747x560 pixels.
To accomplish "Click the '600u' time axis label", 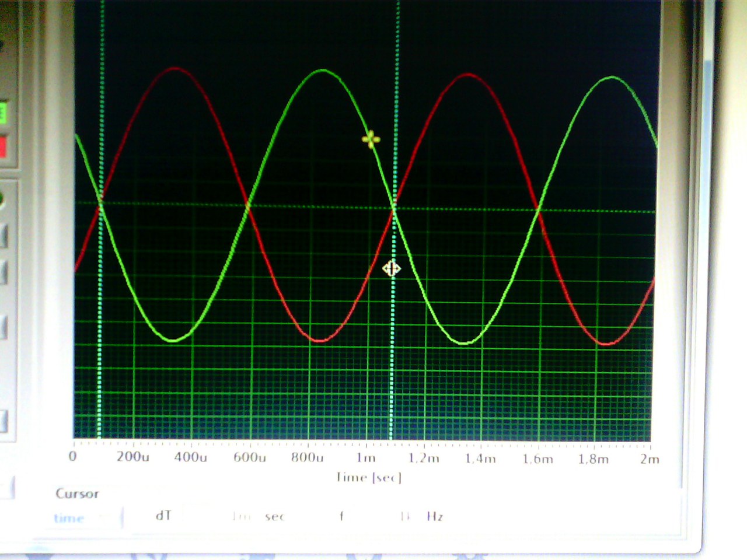I will [250, 457].
